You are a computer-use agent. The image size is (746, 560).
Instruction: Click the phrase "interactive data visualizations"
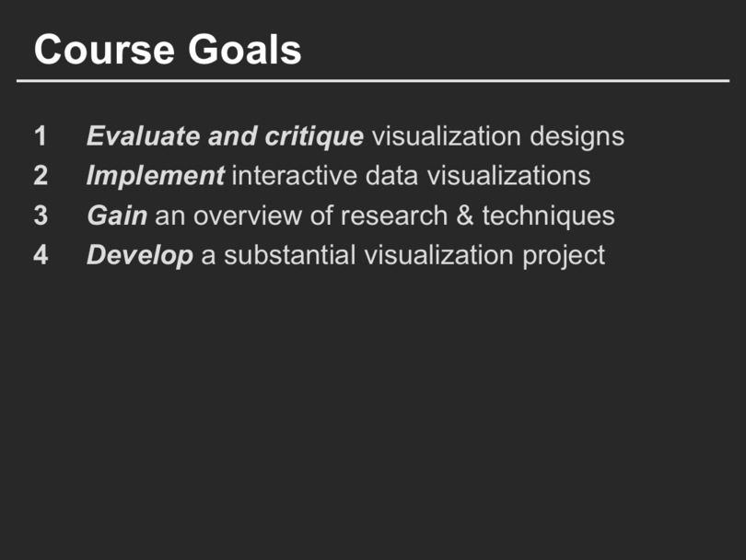(411, 176)
